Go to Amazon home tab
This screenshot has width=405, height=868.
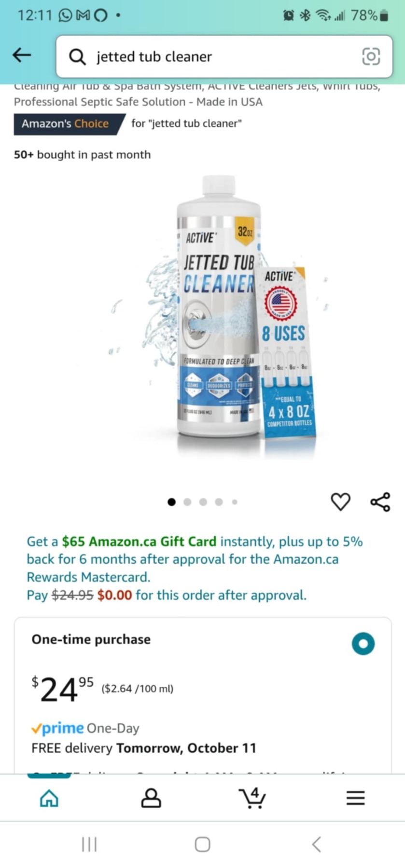point(49,798)
